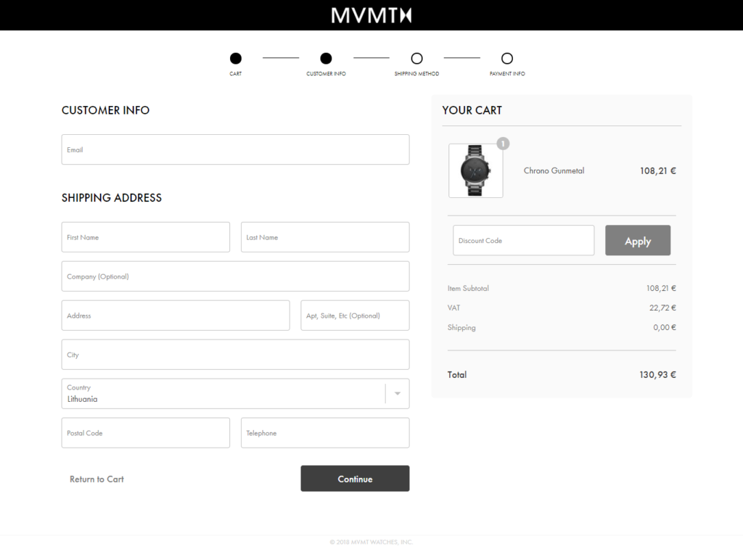Click the quantity badge on the watch image

(503, 144)
